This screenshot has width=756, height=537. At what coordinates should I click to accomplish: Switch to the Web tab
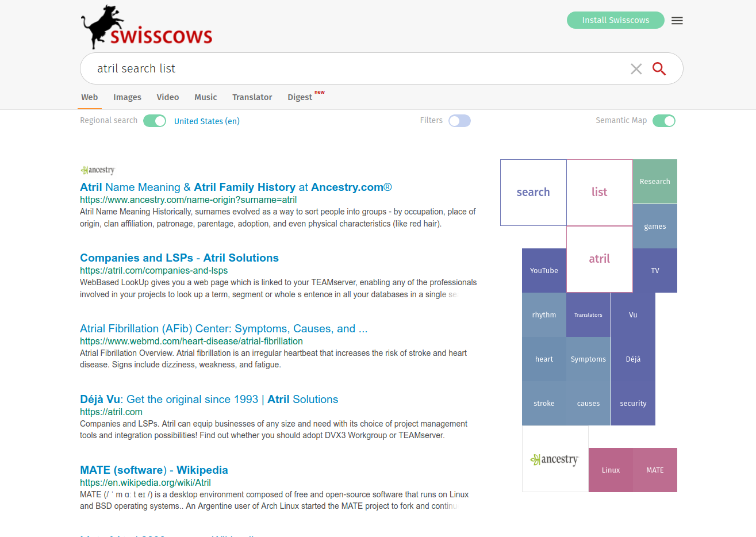click(90, 97)
